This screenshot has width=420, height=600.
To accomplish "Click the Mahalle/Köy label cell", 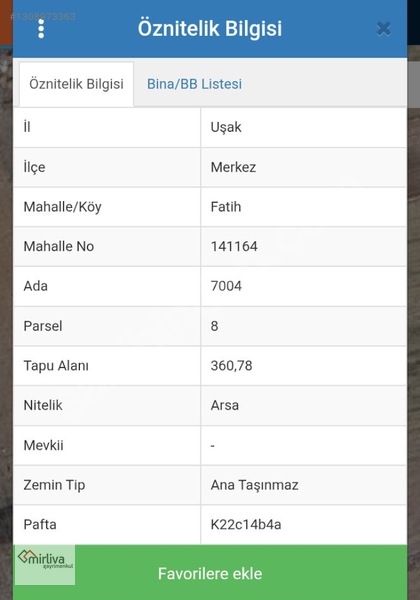I will point(107,207).
